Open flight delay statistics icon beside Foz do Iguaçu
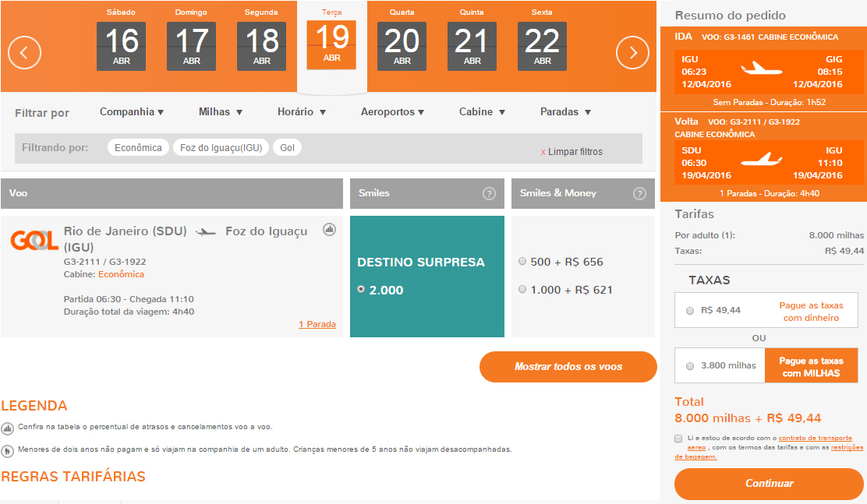Image resolution: width=867 pixels, height=504 pixels. point(329,229)
